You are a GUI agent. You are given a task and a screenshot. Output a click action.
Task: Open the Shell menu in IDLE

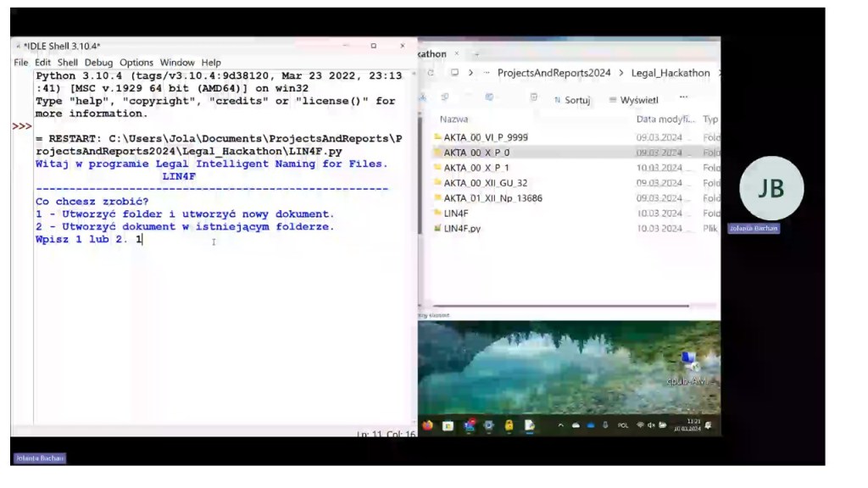pos(68,63)
